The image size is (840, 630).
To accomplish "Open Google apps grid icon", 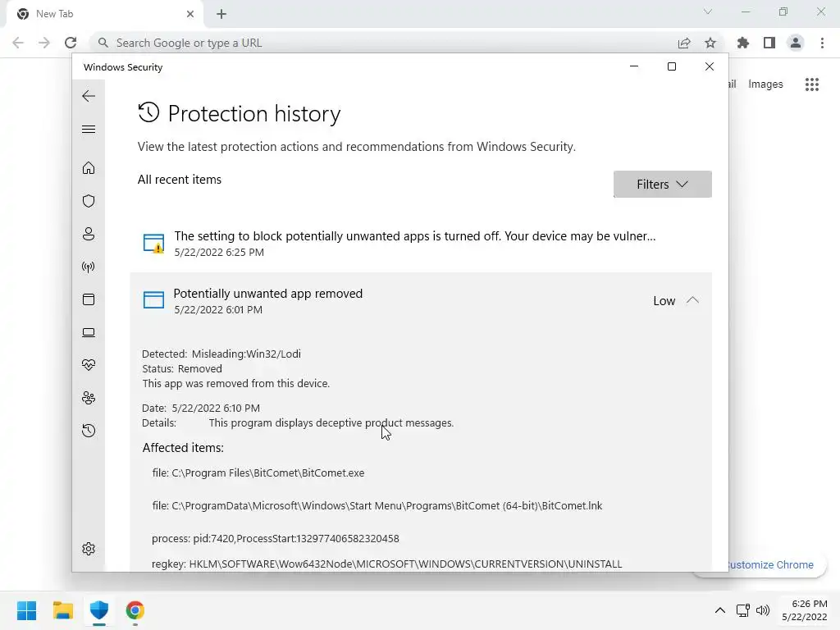I will pos(812,84).
